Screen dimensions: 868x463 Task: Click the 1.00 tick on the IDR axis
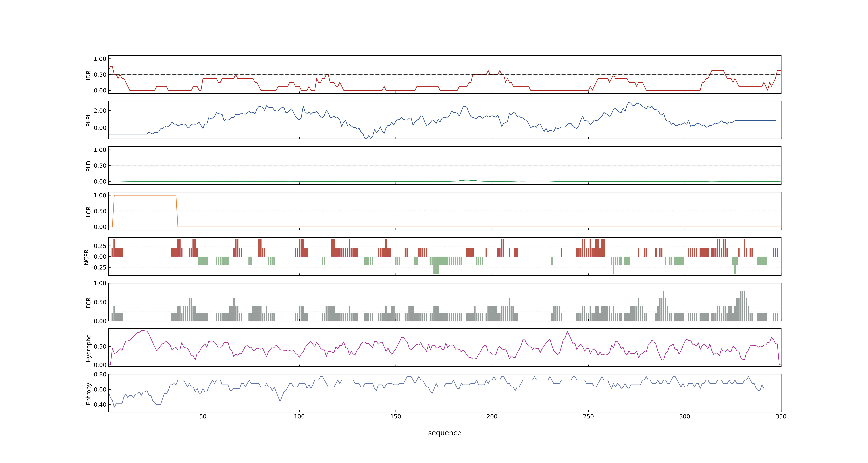[100, 59]
